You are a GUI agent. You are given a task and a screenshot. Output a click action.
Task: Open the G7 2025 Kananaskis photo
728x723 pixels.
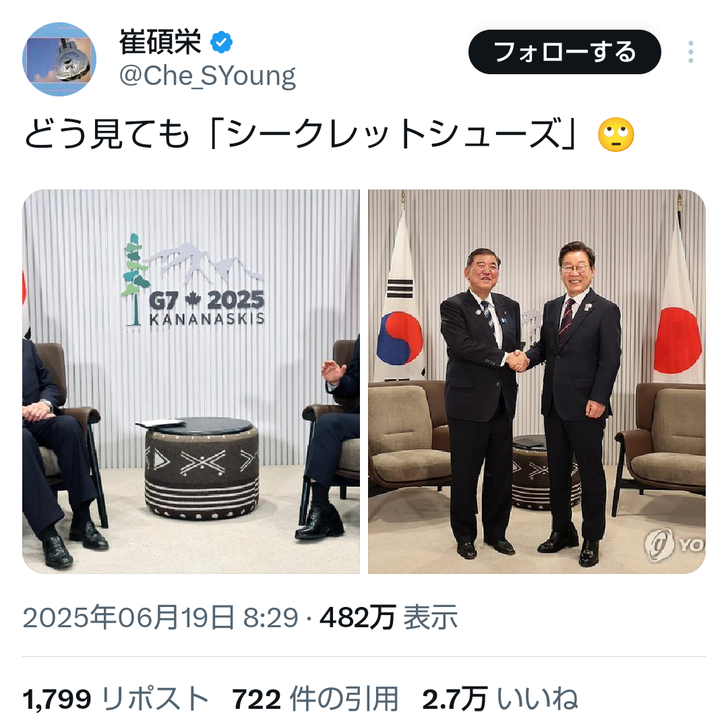(191, 382)
